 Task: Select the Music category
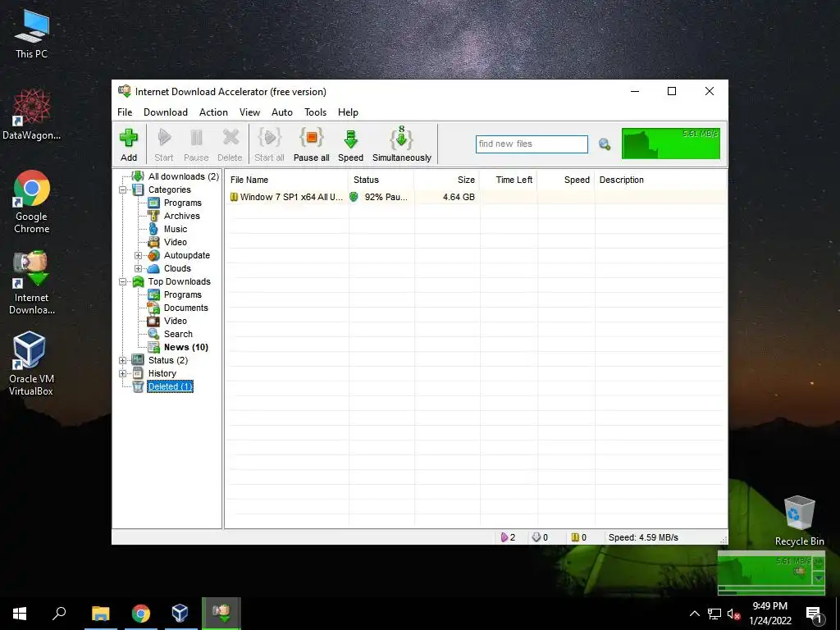pos(176,229)
